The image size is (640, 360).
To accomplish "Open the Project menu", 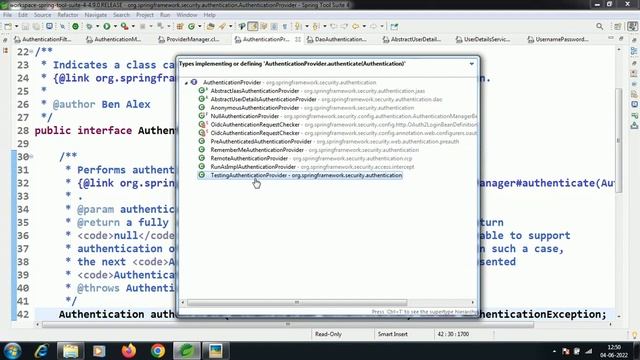I will (145, 15).
